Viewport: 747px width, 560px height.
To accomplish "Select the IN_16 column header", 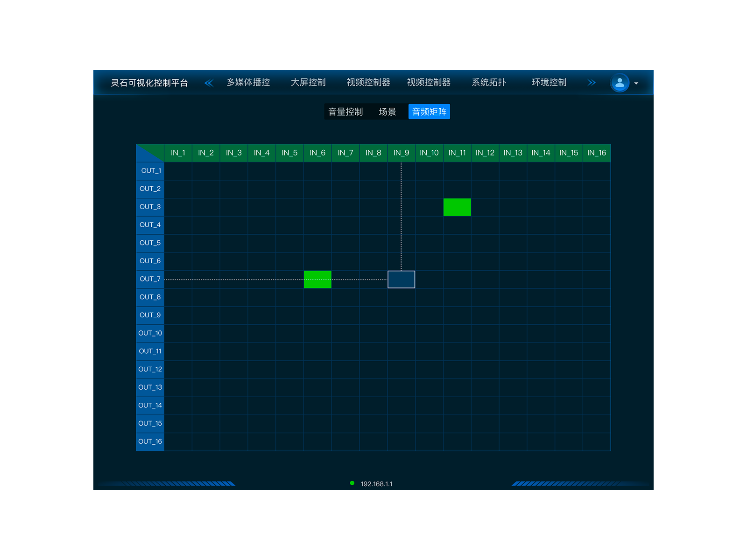I will tap(597, 153).
